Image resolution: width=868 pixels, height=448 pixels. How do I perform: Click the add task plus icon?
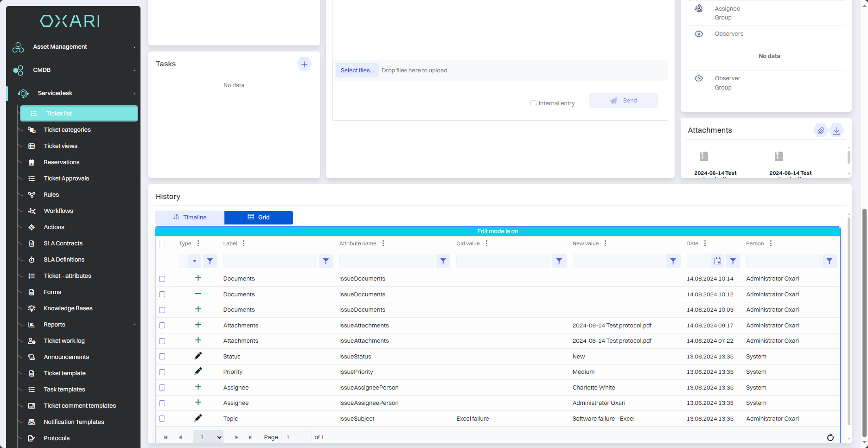[x=304, y=64]
